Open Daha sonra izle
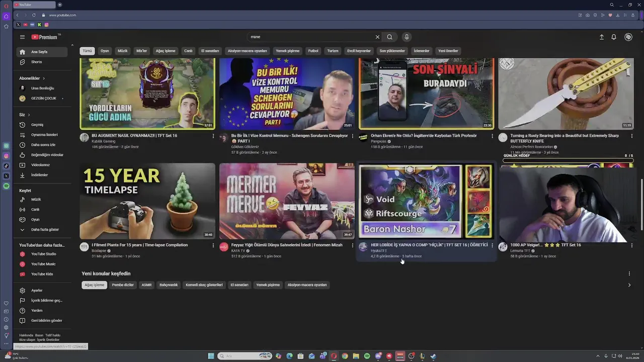Image resolution: width=644 pixels, height=362 pixels. click(41, 145)
